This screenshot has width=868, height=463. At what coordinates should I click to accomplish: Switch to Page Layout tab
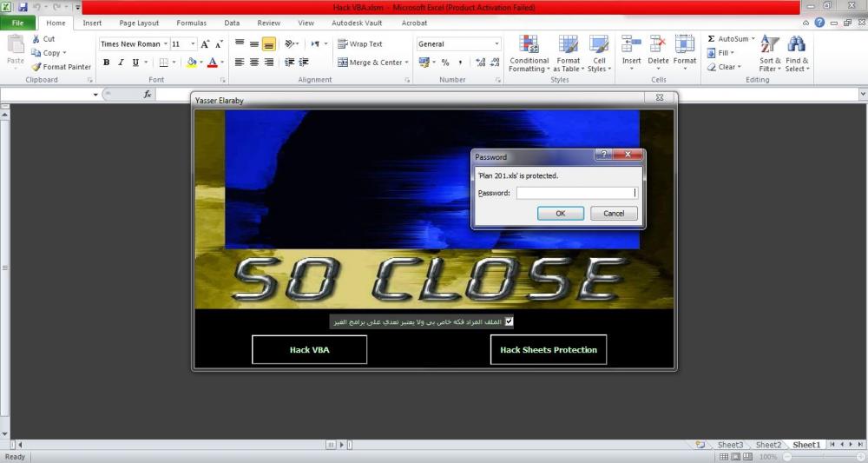point(139,23)
